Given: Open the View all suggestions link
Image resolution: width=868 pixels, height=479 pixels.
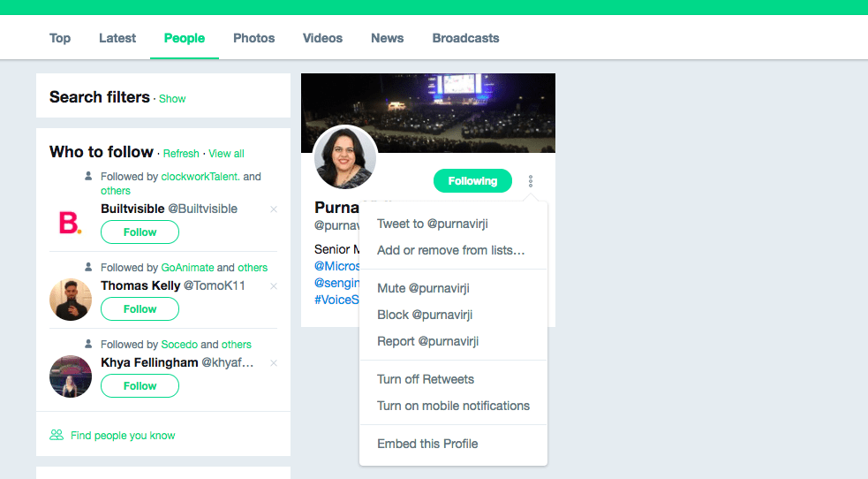Looking at the screenshot, I should coord(226,154).
